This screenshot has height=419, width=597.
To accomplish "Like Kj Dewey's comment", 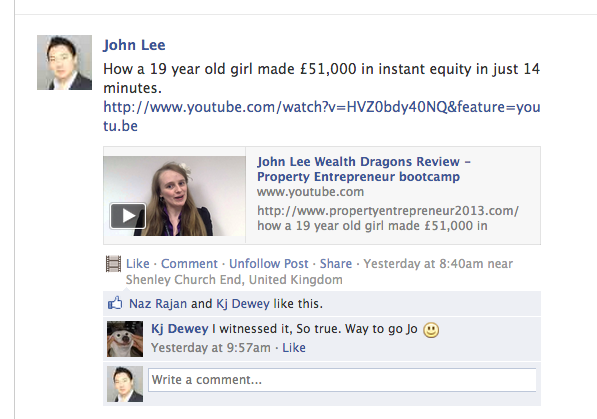I will (x=294, y=348).
